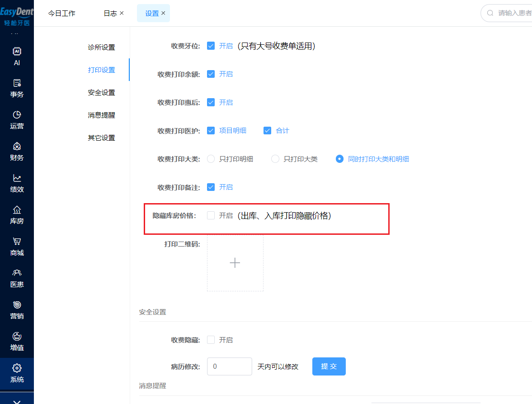This screenshot has height=404, width=532.
Task: Click the 提交 button
Action: point(329,366)
